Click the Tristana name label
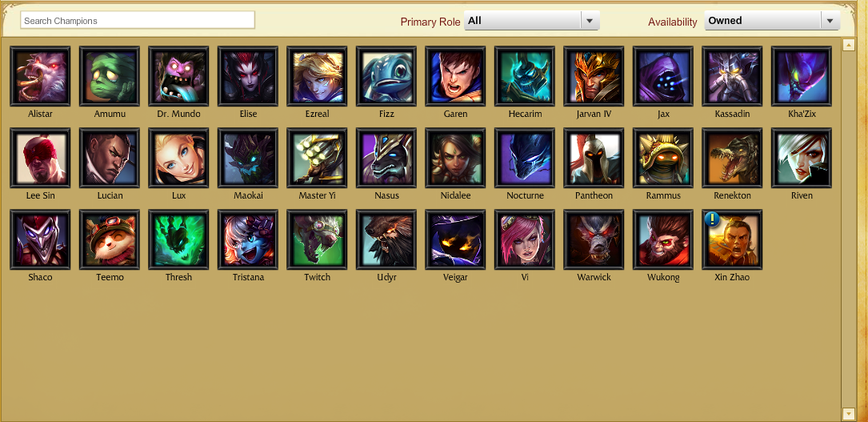 [248, 277]
